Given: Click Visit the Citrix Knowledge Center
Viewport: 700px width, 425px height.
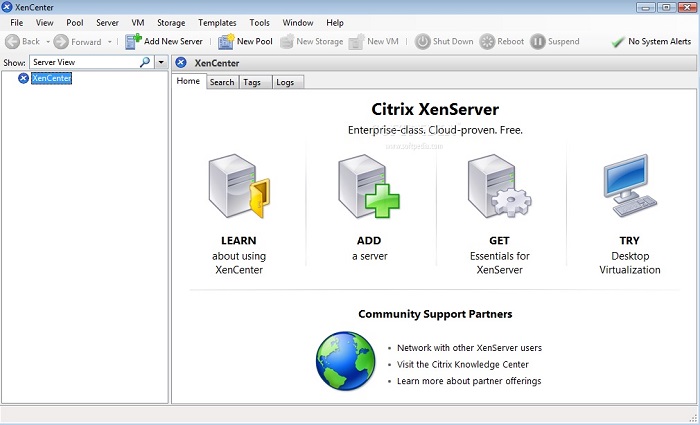Looking at the screenshot, I should (462, 364).
